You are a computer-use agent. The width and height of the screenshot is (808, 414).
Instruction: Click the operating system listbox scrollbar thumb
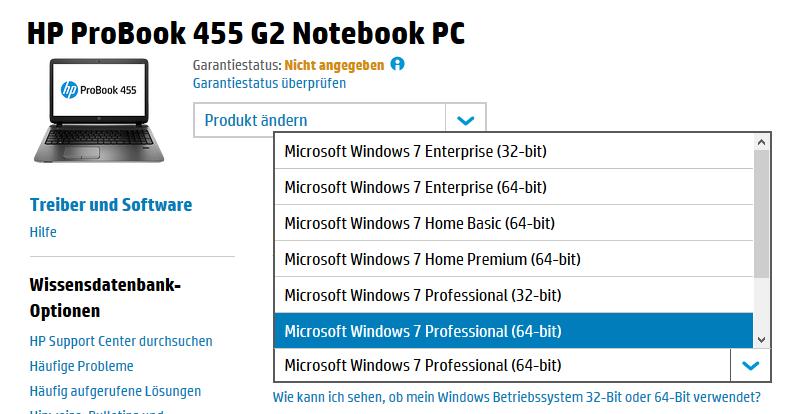(x=762, y=213)
